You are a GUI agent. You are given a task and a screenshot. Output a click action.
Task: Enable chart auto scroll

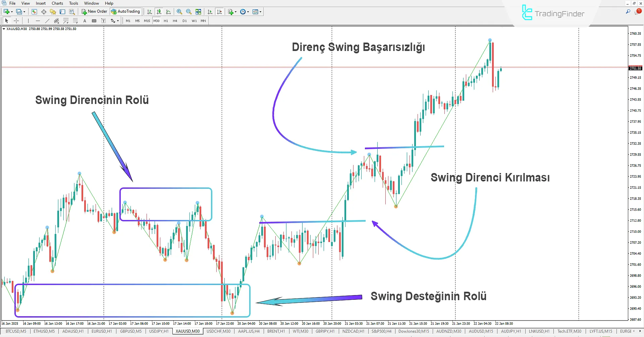click(x=210, y=11)
